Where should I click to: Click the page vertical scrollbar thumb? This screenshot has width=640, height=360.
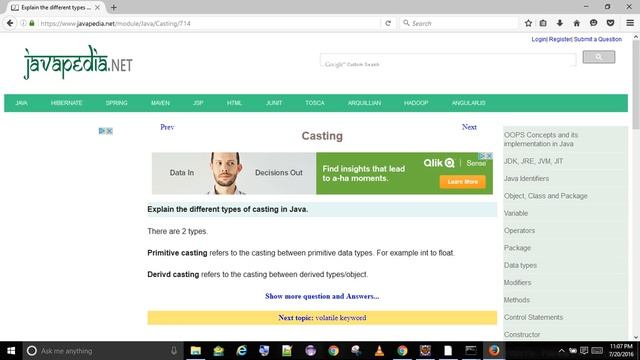tap(636, 85)
